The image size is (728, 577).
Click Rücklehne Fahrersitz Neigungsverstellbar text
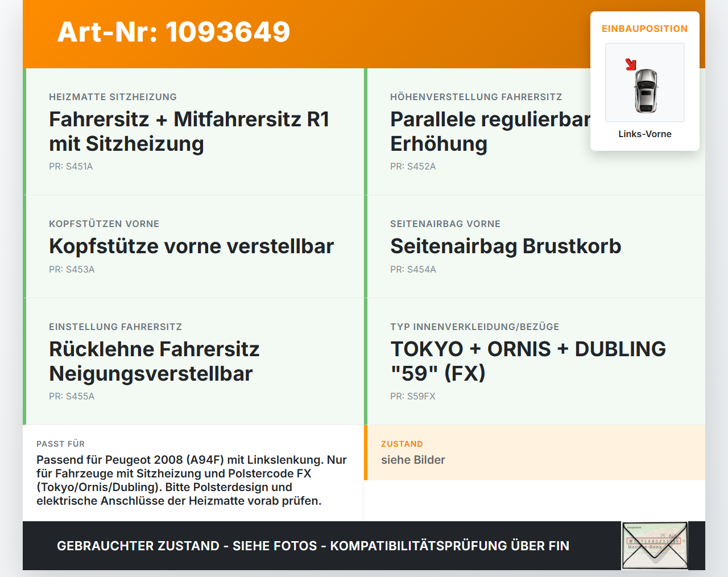click(154, 361)
